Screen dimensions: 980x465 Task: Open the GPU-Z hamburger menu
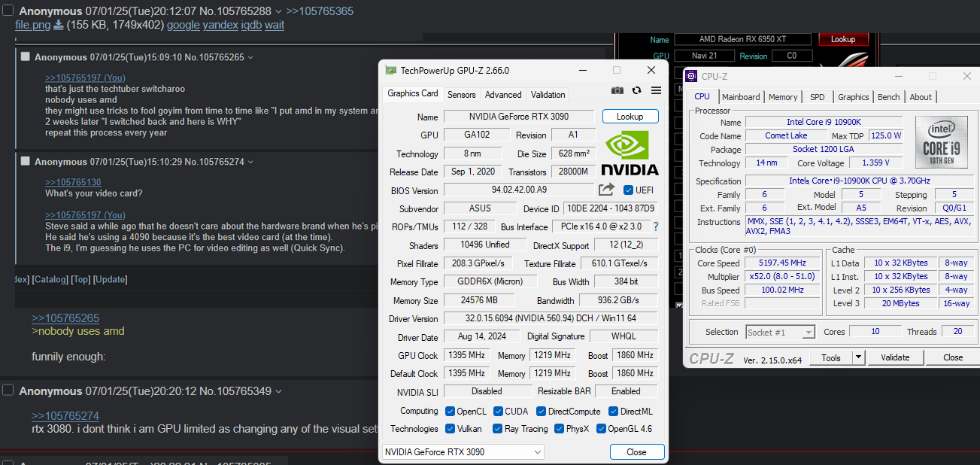click(x=656, y=90)
